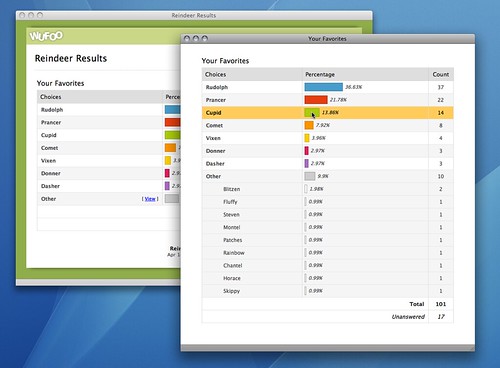Image resolution: width=500 pixels, height=368 pixels.
Task: Click Cupid in the Reindeer Results window
Action: [x=49, y=135]
